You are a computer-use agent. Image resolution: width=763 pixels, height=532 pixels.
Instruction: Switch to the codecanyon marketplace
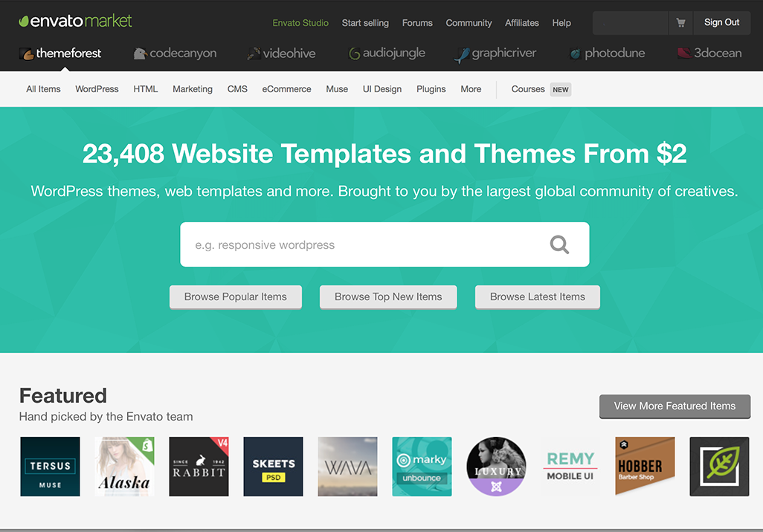tap(176, 53)
